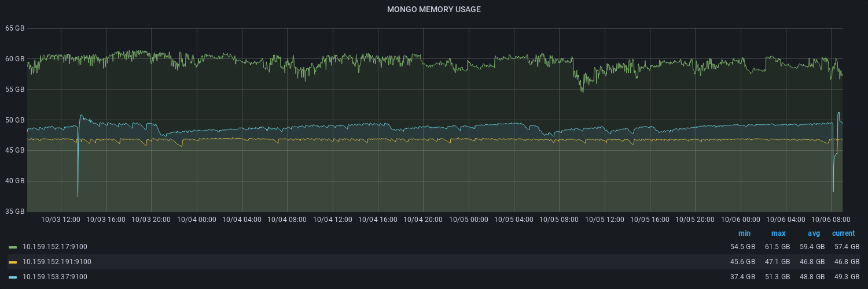868x289 pixels.
Task: Click cyan color swatch for 10.159.153.37
Action: pyautogui.click(x=13, y=277)
